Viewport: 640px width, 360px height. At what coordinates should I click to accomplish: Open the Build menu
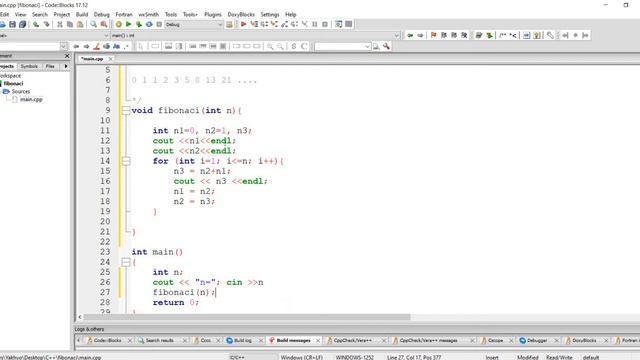click(x=82, y=14)
